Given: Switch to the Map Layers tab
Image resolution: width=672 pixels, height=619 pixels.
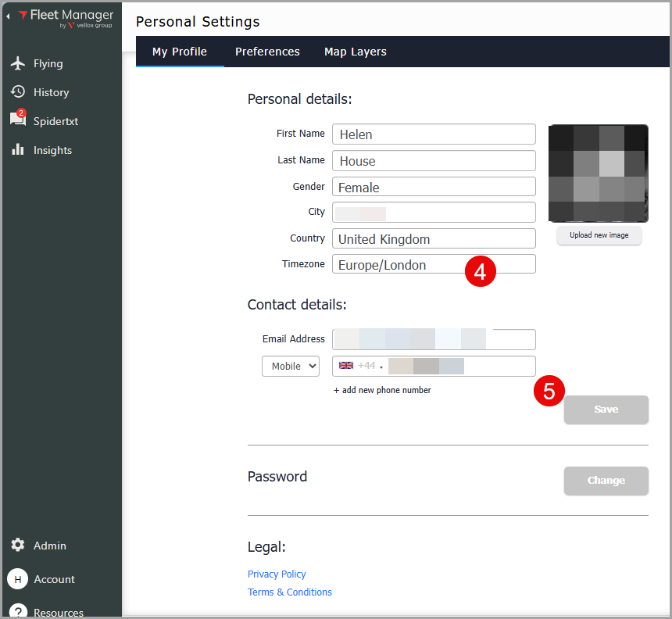Looking at the screenshot, I should 355,52.
